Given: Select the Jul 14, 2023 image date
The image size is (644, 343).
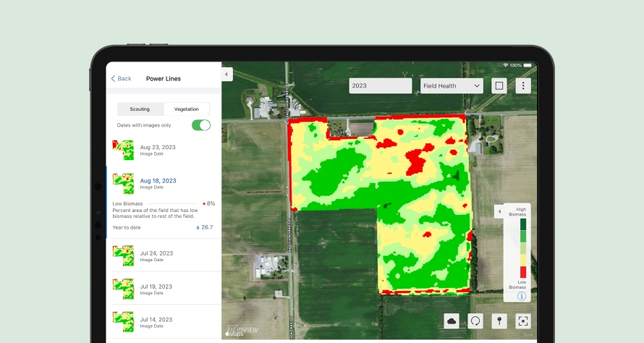Looking at the screenshot, I should tap(156, 320).
